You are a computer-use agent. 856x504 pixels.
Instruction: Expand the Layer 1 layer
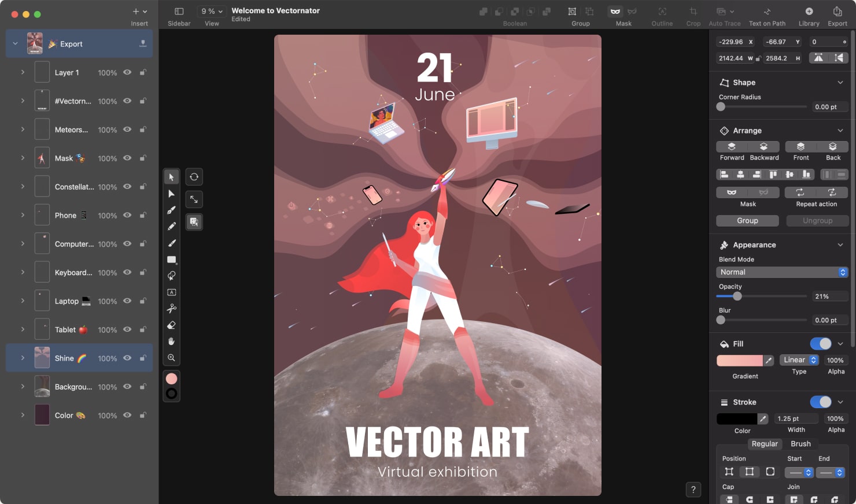[23, 72]
